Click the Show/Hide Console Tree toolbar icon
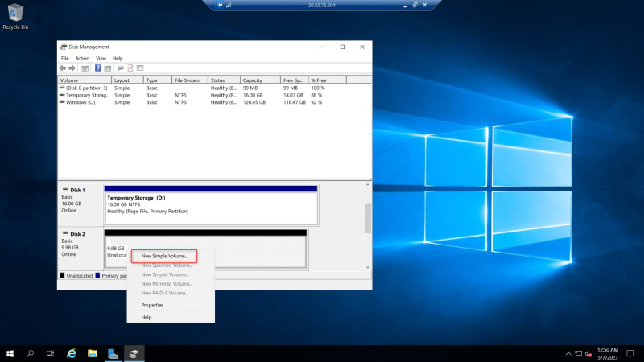The height and width of the screenshot is (362, 644). click(85, 68)
